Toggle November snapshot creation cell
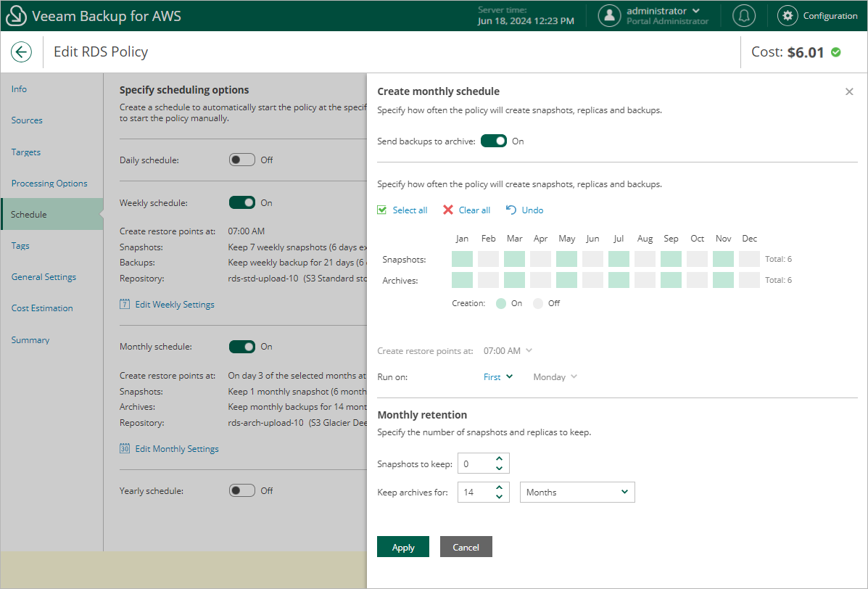868x589 pixels. [x=724, y=259]
